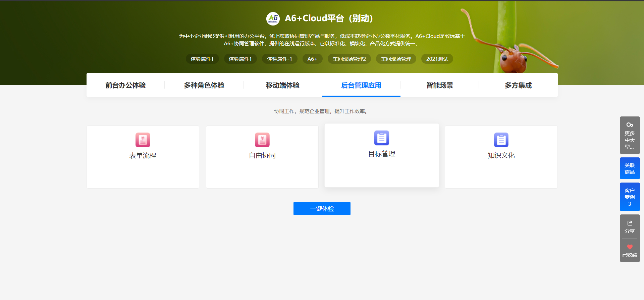Screen dimensions: 644x300
Task: Click the 关联商品 sidebar button
Action: (x=630, y=168)
